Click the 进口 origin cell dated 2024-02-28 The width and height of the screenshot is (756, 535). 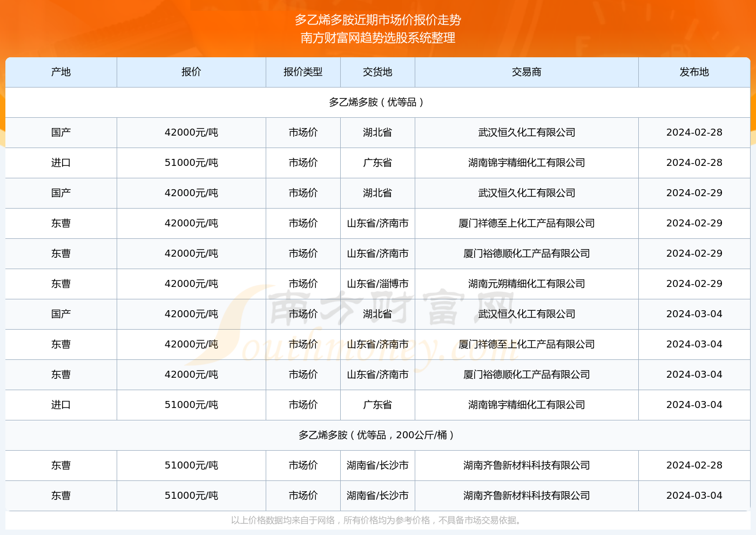(61, 163)
